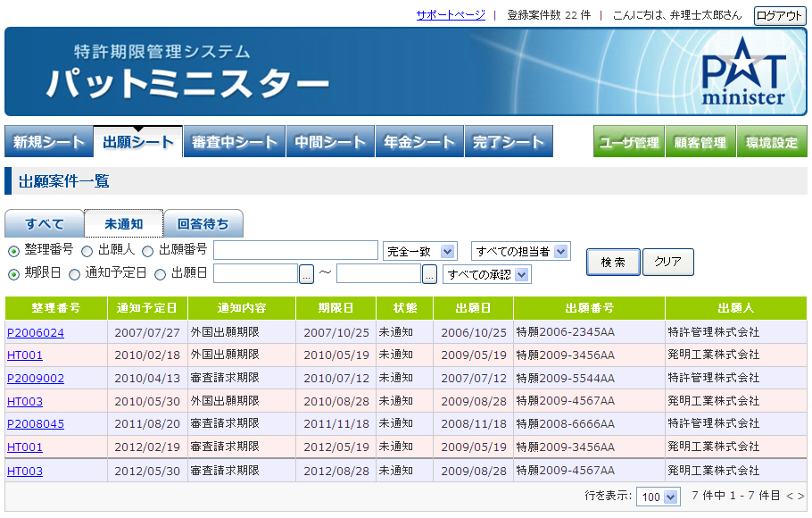Image resolution: width=812 pixels, height=518 pixels.
Task: Select the 整理番号 radio button
Action: point(14,252)
